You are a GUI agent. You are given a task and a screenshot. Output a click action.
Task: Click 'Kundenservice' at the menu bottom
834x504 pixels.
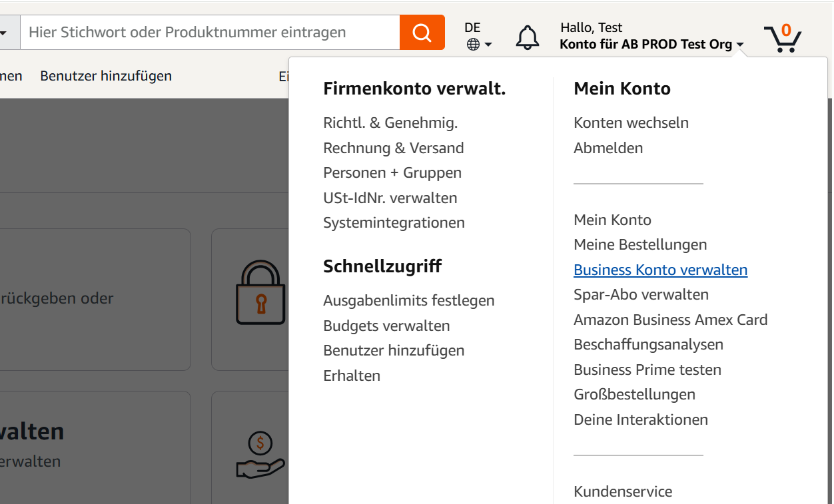622,491
